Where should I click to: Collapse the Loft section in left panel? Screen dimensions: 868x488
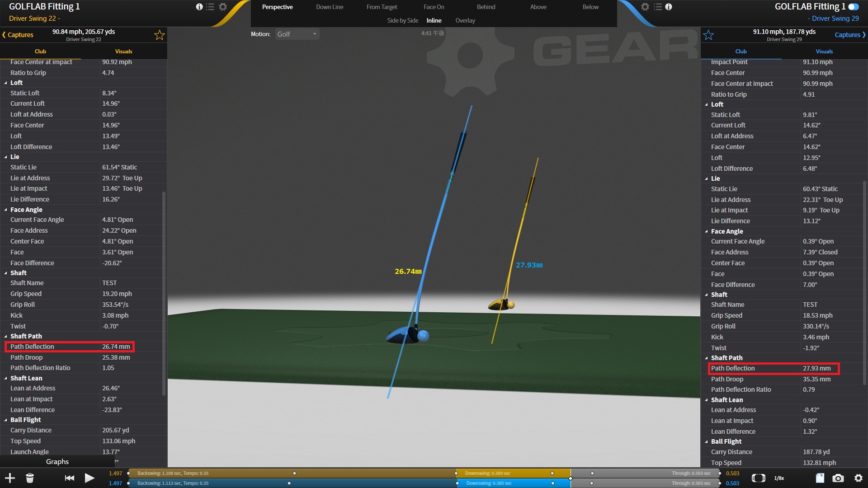[6, 83]
